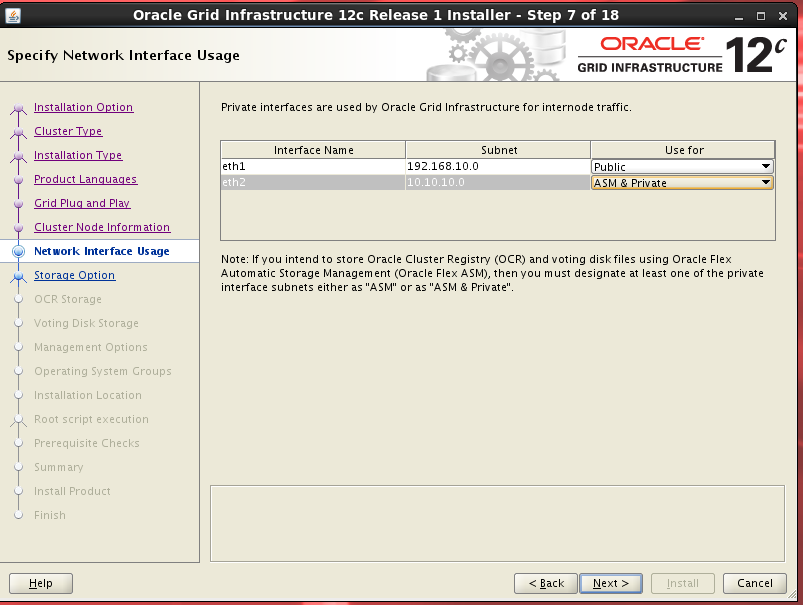Viewport: 803px width, 605px height.
Task: Click the empty message area panel
Action: pyautogui.click(x=497, y=524)
